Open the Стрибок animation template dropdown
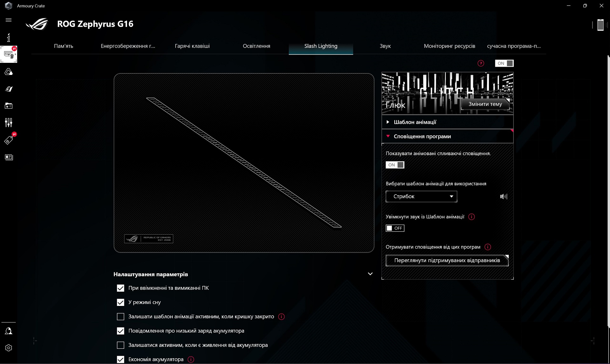The width and height of the screenshot is (610, 364). pos(421,196)
